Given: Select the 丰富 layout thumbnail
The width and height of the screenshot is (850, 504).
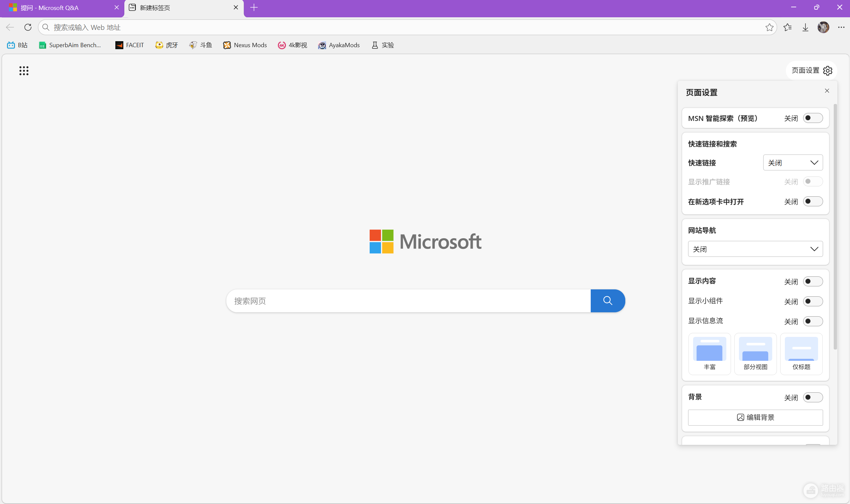Looking at the screenshot, I should [709, 353].
